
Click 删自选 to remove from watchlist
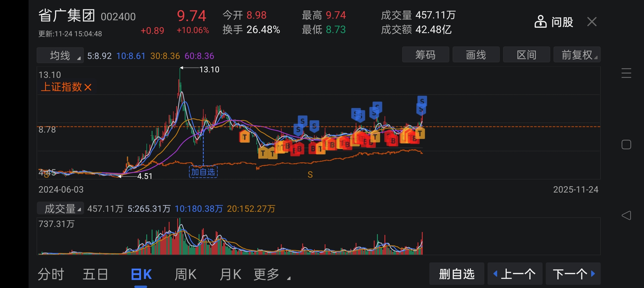457,274
